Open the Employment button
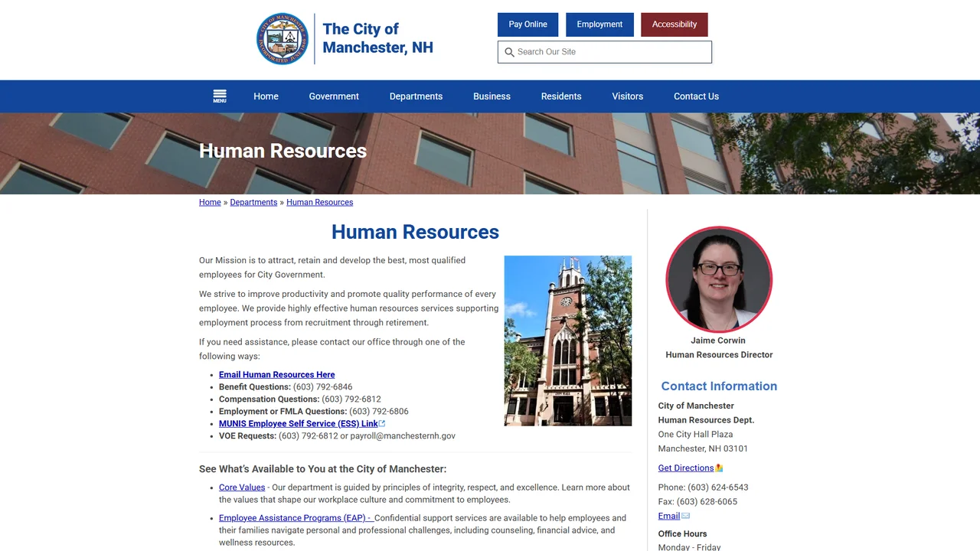Screen dimensions: 980x551 point(599,24)
